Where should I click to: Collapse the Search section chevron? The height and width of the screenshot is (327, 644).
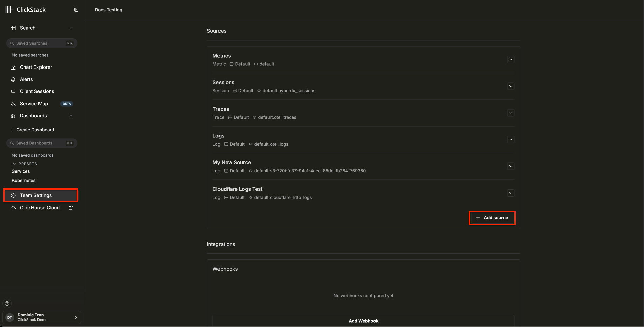pos(71,28)
